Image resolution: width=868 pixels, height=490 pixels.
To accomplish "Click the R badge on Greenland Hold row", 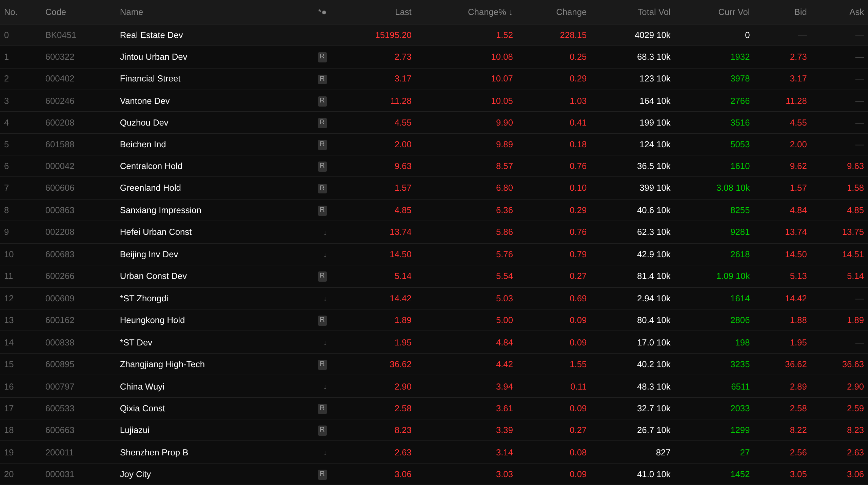I will click(322, 188).
